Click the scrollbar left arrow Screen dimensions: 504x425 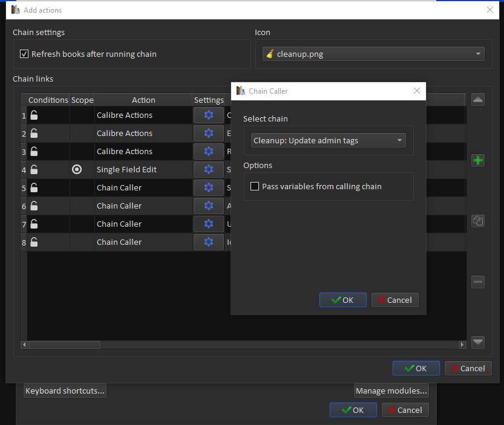[24, 345]
